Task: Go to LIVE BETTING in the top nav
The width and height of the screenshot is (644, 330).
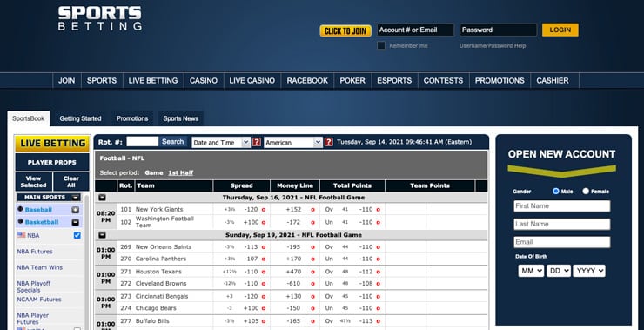Action: (153, 81)
